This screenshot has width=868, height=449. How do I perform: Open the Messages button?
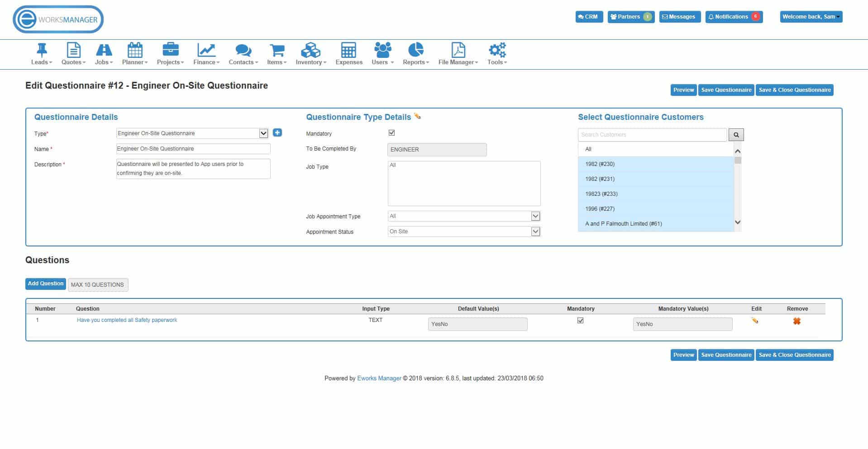point(680,17)
